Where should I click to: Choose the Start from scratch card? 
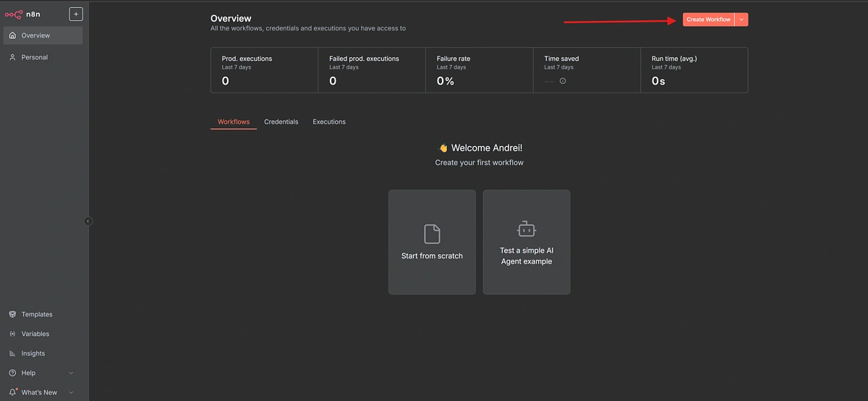point(432,242)
